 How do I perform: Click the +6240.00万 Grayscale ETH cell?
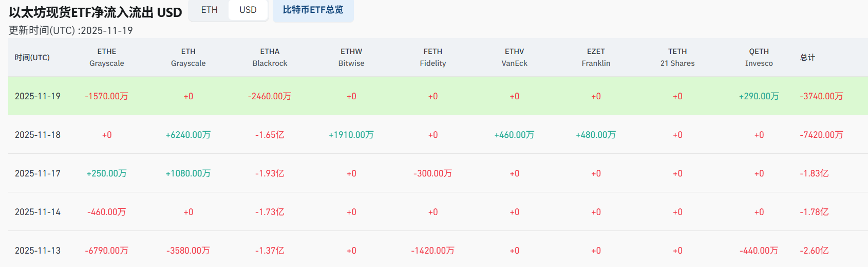[x=188, y=135]
